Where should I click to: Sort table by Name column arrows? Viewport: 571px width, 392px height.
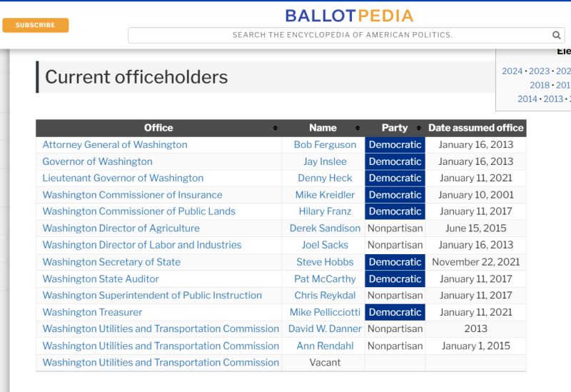(x=358, y=128)
